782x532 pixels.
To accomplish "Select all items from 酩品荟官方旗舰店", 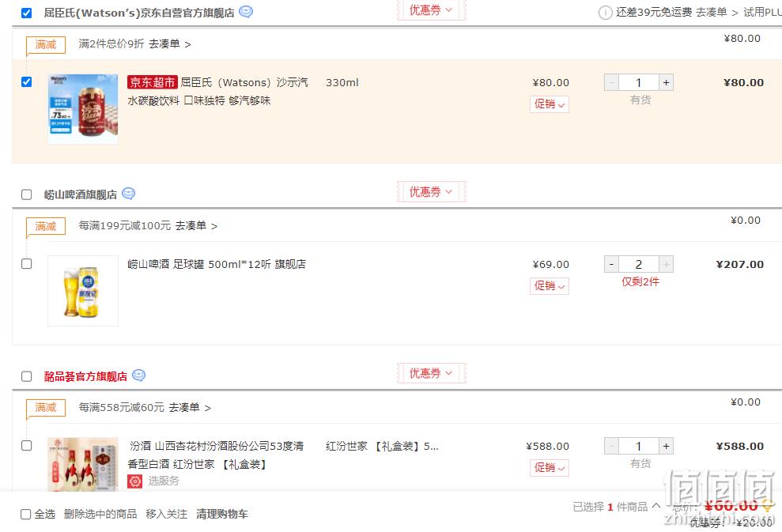I will (27, 376).
